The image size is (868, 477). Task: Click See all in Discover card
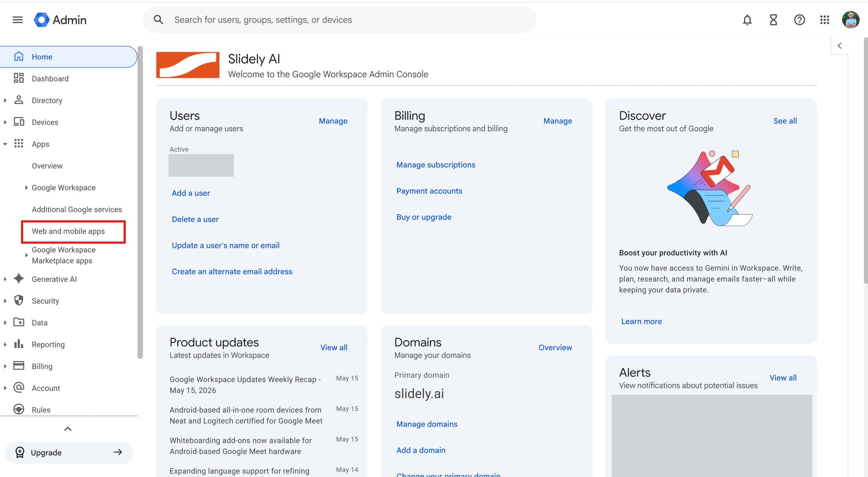[785, 121]
